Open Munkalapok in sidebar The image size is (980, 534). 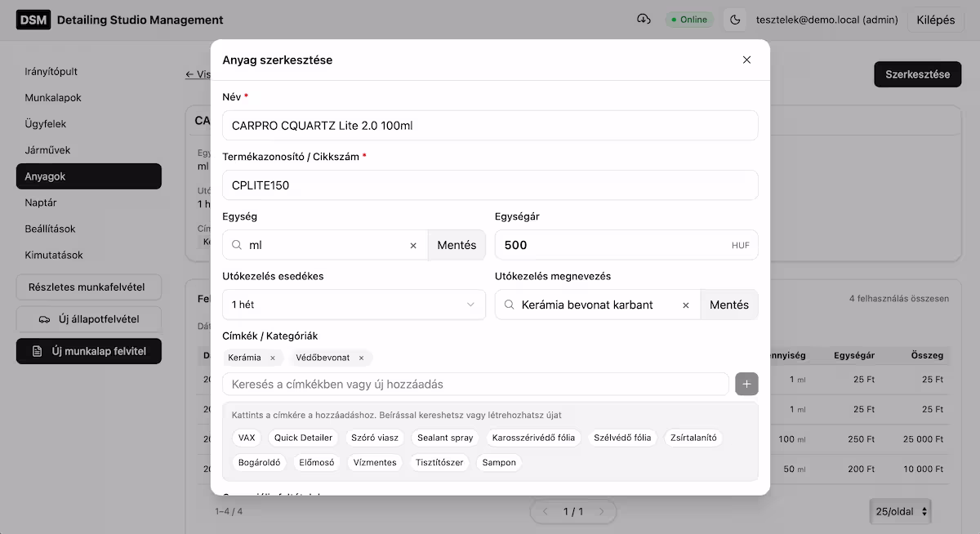click(89, 98)
